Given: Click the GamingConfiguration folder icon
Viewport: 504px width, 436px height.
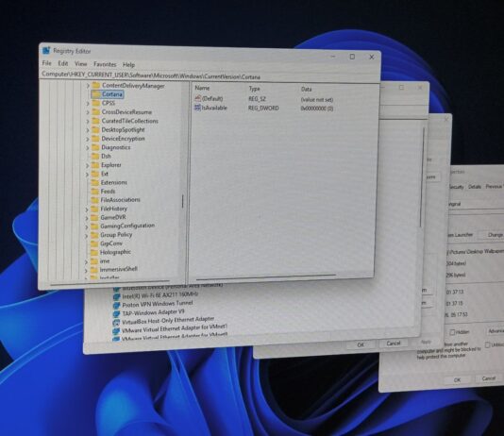Looking at the screenshot, I should [94, 226].
